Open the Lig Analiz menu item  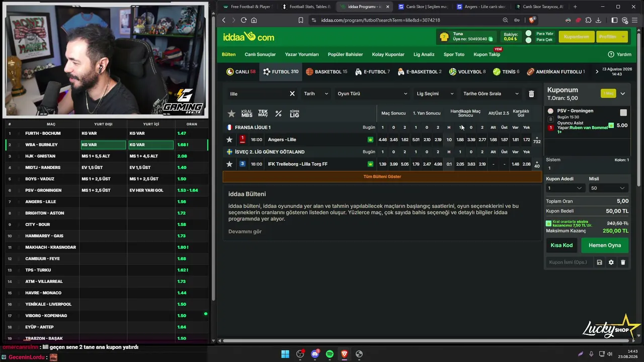(424, 54)
